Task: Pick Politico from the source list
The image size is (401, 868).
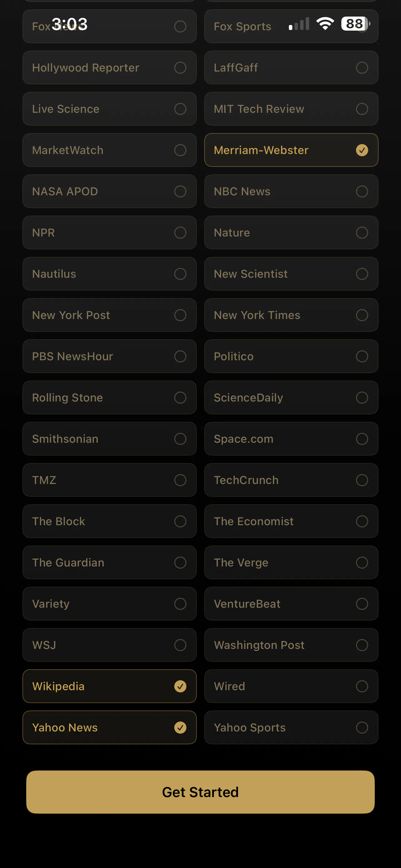Action: pos(291,356)
